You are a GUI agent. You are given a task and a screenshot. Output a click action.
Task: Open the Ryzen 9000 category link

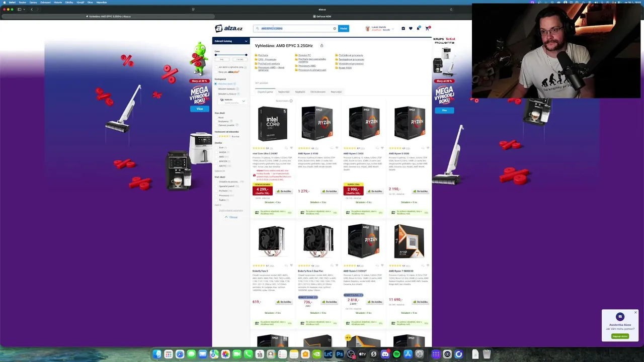(345, 68)
